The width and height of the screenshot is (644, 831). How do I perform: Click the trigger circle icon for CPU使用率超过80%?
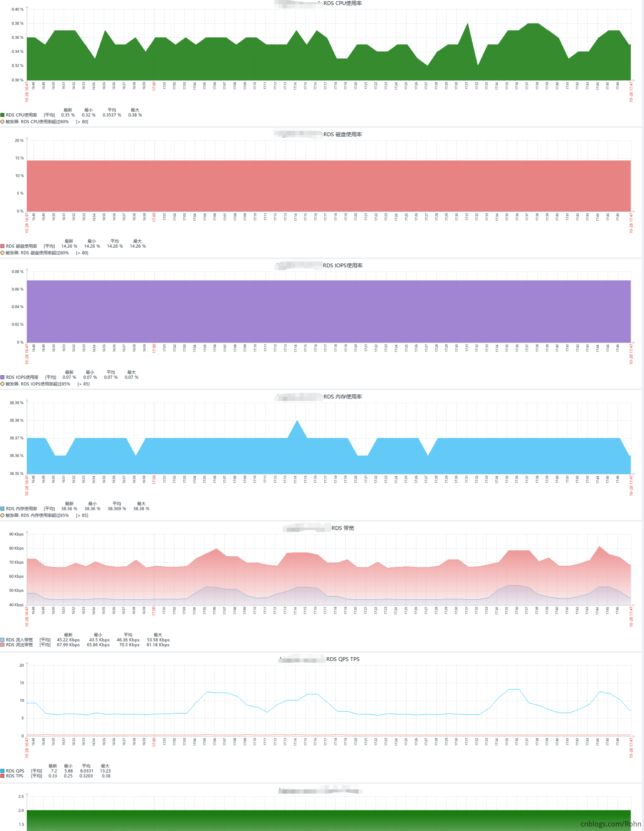(2, 122)
